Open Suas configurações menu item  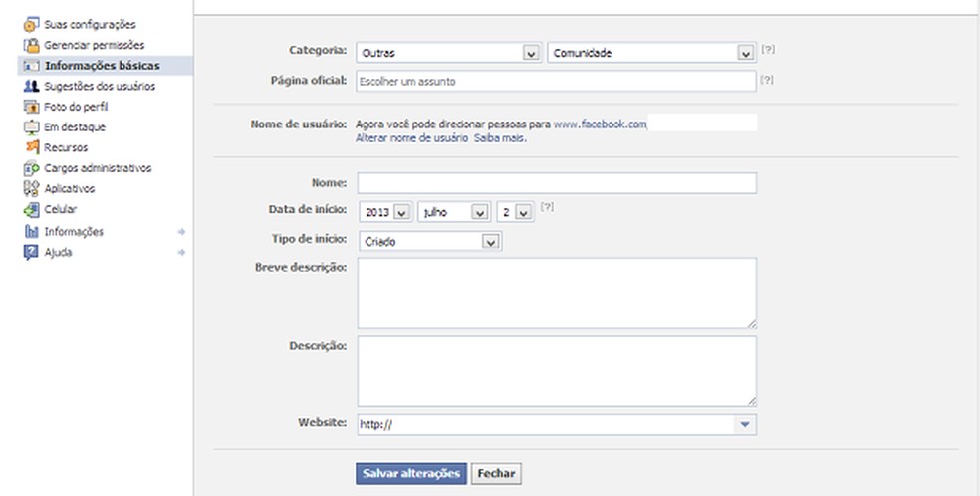[x=90, y=24]
